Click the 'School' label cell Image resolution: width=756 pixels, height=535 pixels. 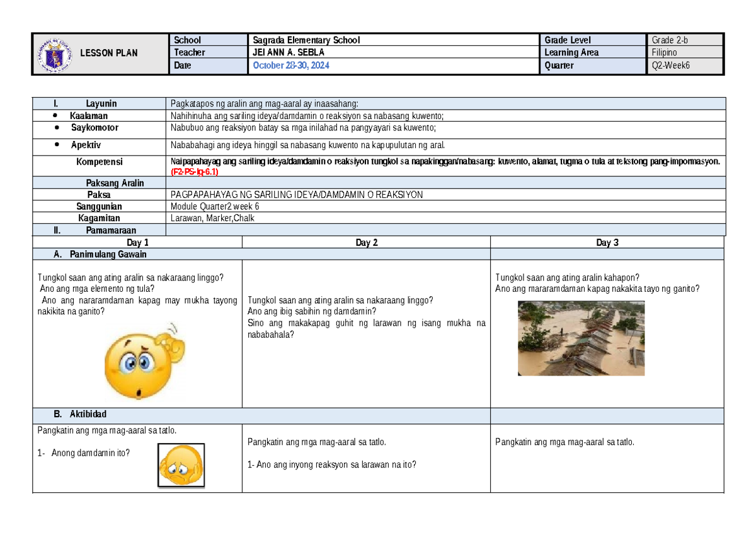point(208,40)
